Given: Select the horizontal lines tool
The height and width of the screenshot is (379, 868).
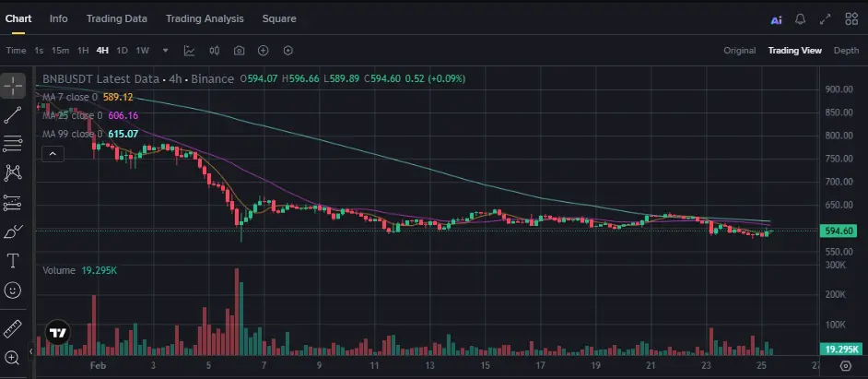Looking at the screenshot, I should [x=12, y=144].
